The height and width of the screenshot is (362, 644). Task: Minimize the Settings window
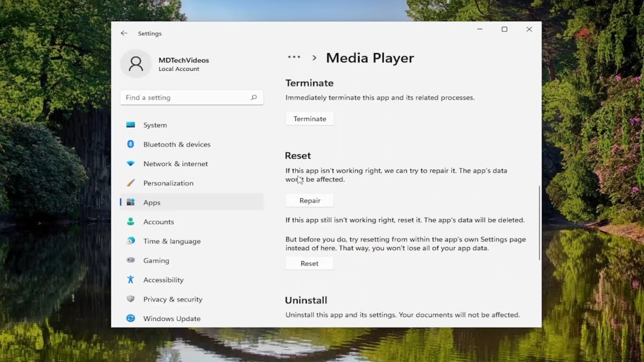(x=479, y=29)
